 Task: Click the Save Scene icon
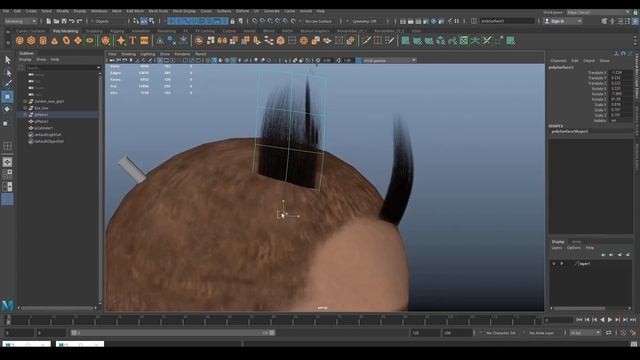coord(64,21)
